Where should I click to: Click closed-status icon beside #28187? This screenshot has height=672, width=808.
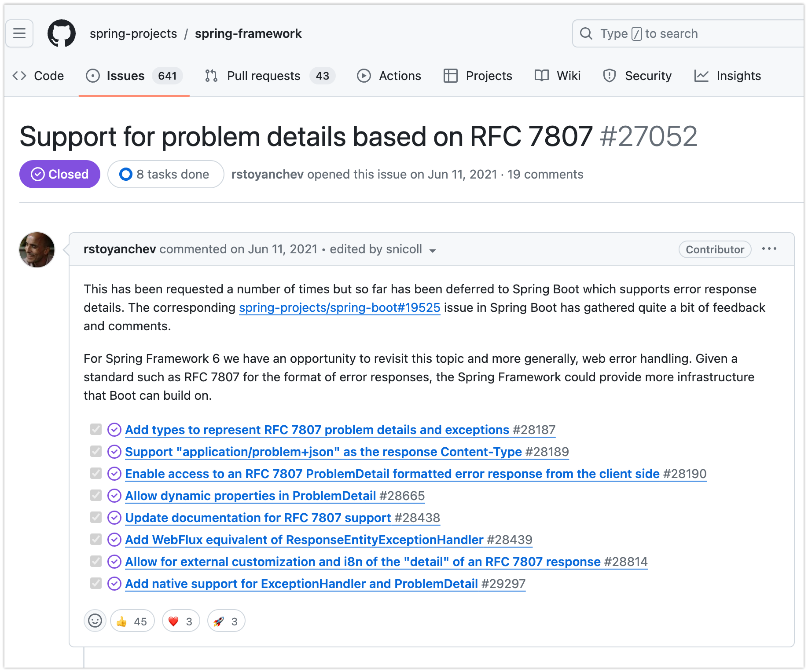(x=114, y=430)
